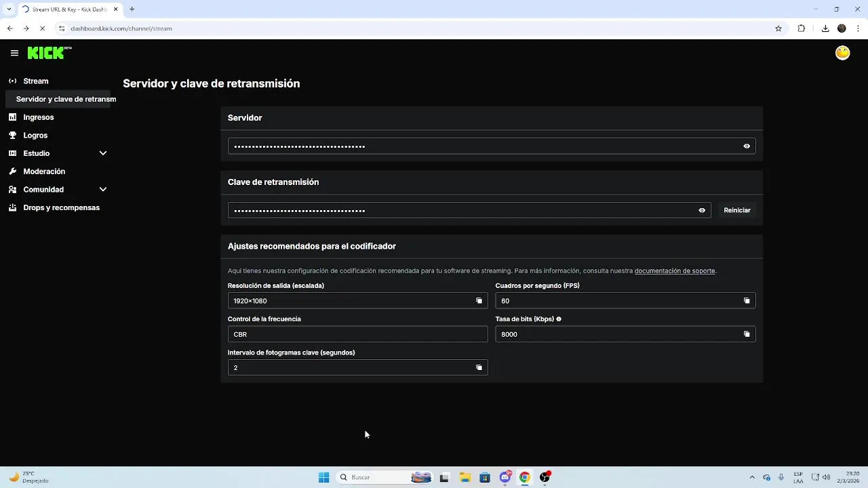
Task: Copy the 1920×1080 output resolution value
Action: click(479, 301)
